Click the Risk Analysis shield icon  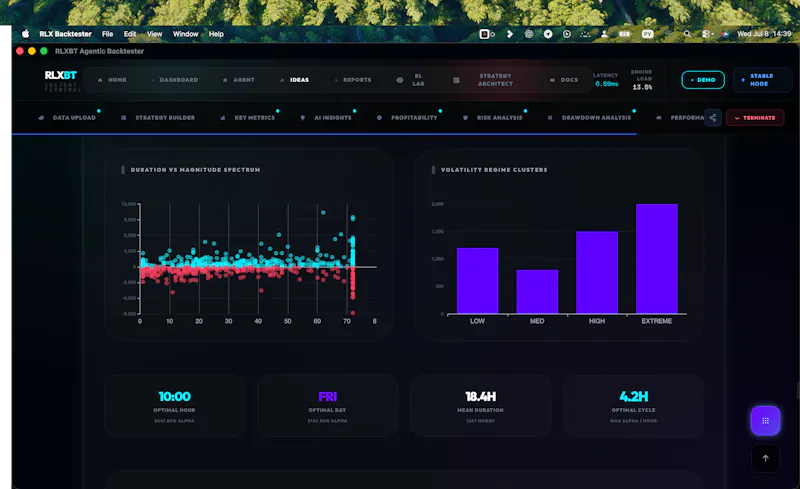coord(465,118)
